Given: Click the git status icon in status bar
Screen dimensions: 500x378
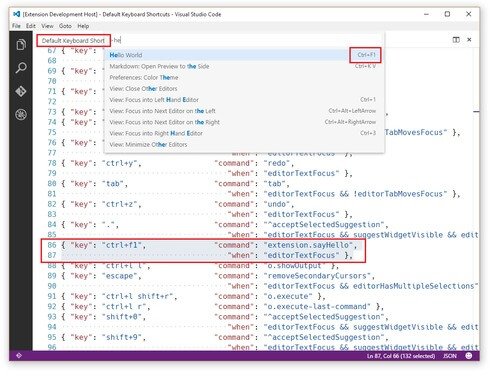Looking at the screenshot, I should click(x=19, y=356).
